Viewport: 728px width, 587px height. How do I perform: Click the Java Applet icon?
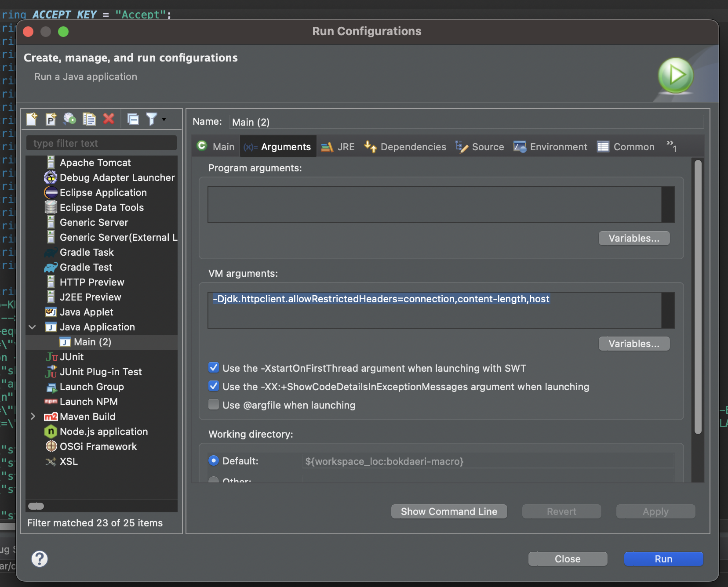point(51,312)
